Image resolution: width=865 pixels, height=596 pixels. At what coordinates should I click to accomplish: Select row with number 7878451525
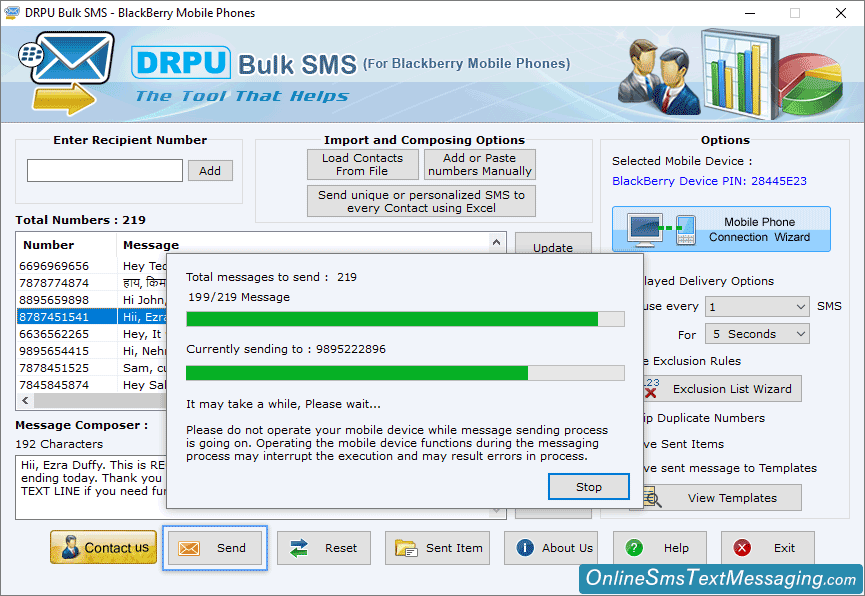(92, 368)
